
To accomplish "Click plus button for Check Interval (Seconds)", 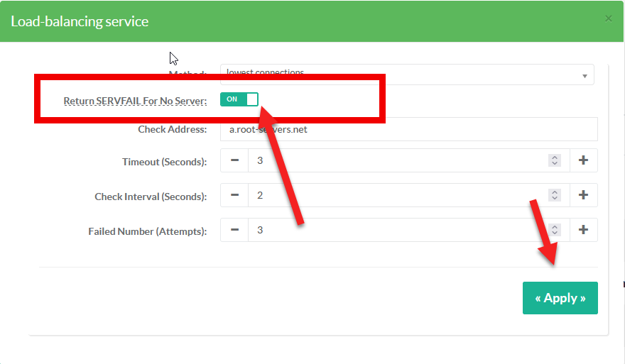I will [x=583, y=195].
